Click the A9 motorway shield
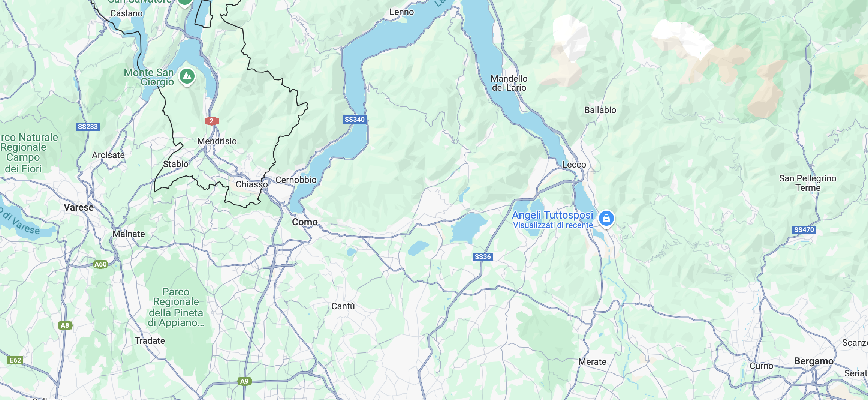Viewport: 868px width, 400px height. (x=244, y=381)
